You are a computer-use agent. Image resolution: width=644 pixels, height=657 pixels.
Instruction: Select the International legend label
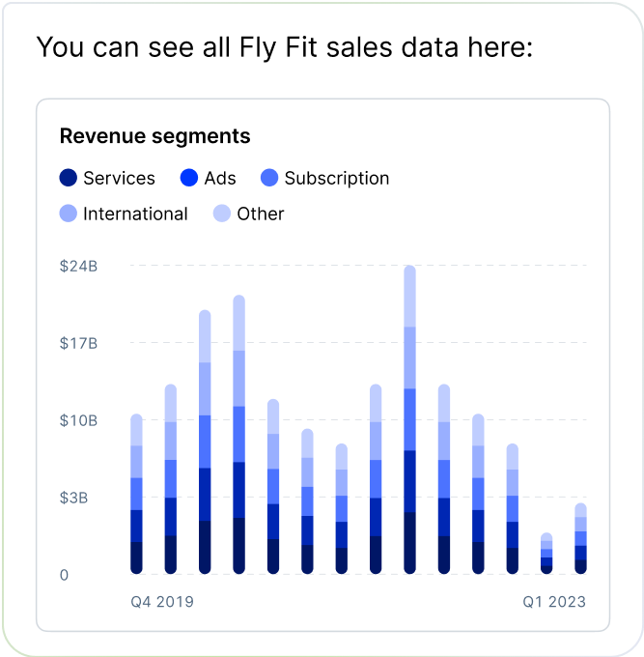135,214
